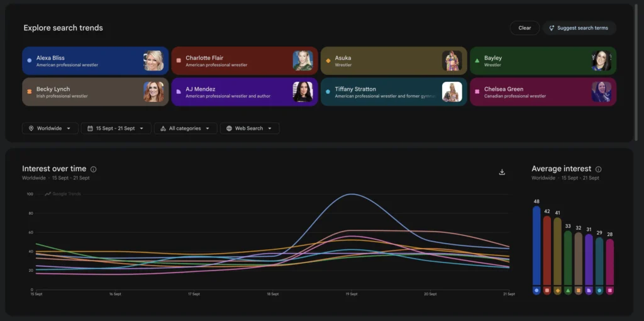The height and width of the screenshot is (321, 644).
Task: Click Chelsea Green profile photo
Action: pos(601,92)
